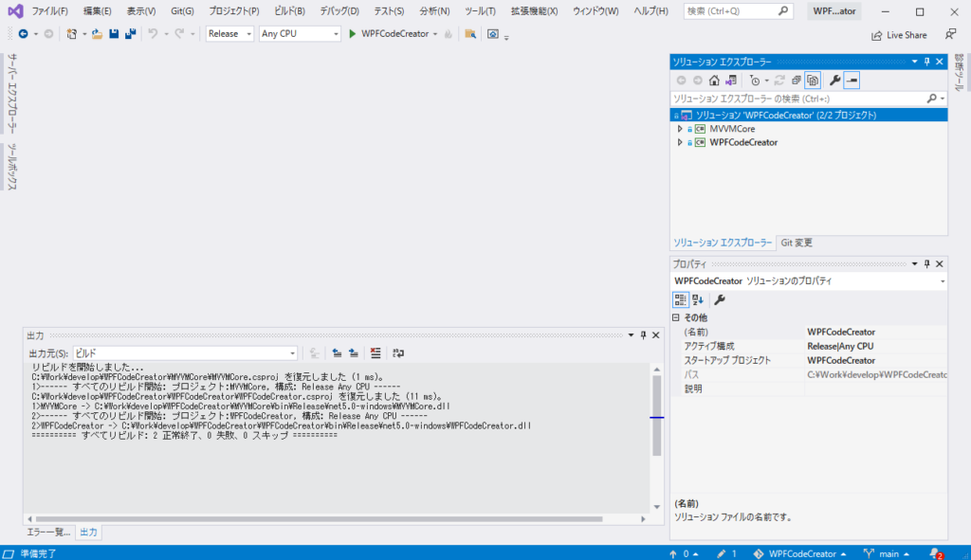
Task: Open the サーバー エクスプローラー side tab
Action: [x=12, y=94]
